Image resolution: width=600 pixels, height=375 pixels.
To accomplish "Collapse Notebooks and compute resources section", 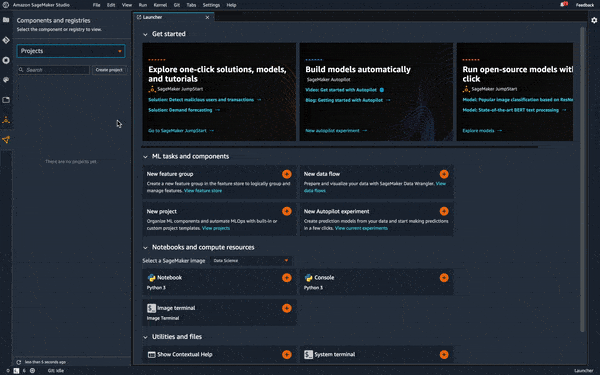I will tap(145, 248).
